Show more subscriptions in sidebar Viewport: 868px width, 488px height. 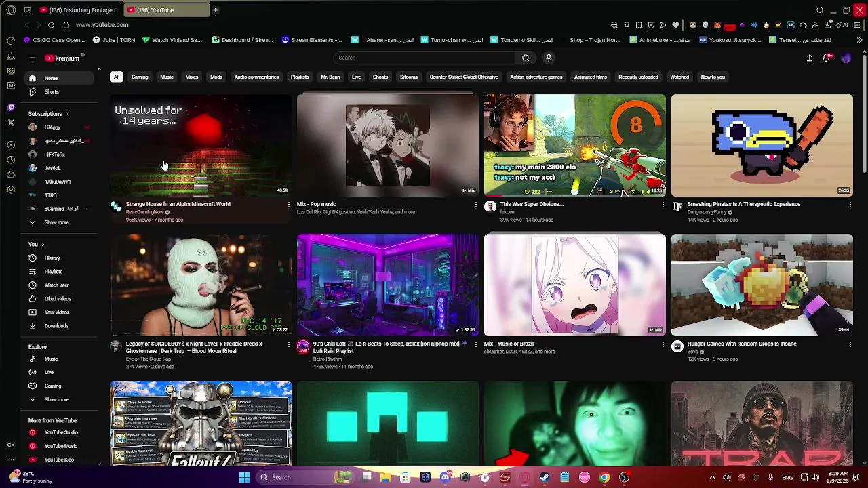(56, 222)
